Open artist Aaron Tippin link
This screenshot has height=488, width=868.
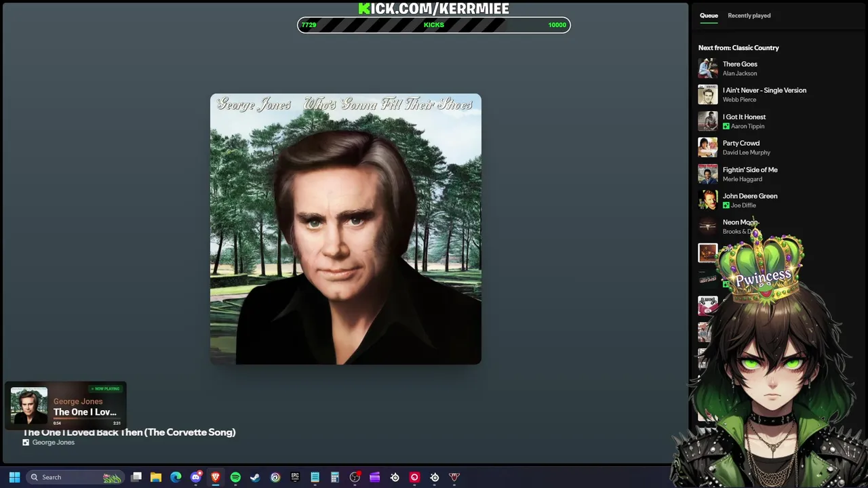click(x=747, y=126)
